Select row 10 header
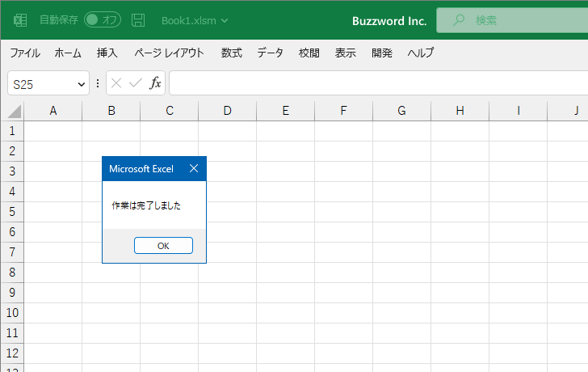Image resolution: width=588 pixels, height=372 pixels. (12, 313)
